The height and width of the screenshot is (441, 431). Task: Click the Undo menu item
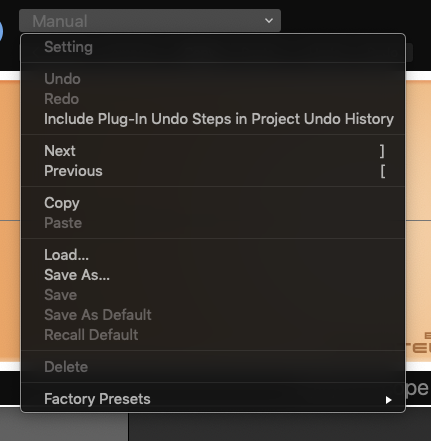tap(213, 79)
